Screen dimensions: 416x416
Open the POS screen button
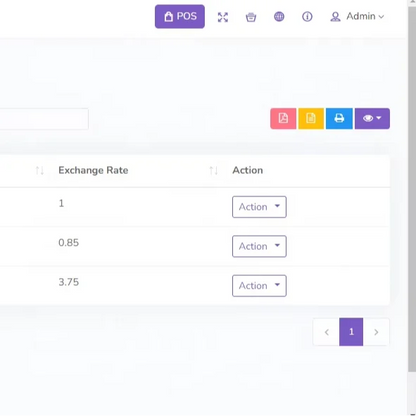(180, 16)
